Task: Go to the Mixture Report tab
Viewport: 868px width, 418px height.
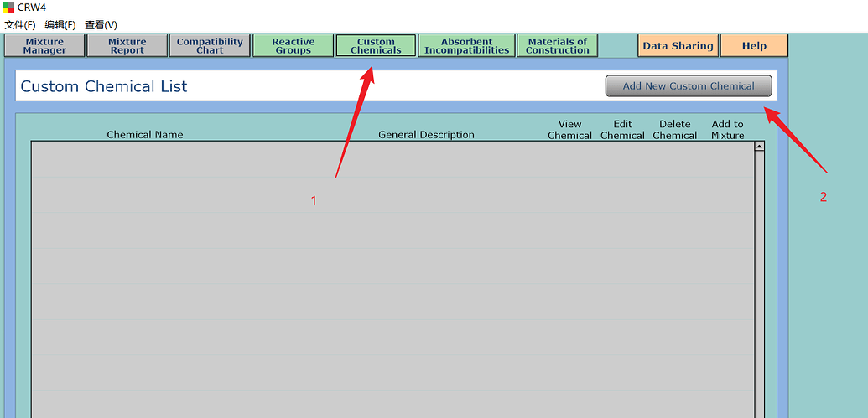Action: point(127,46)
